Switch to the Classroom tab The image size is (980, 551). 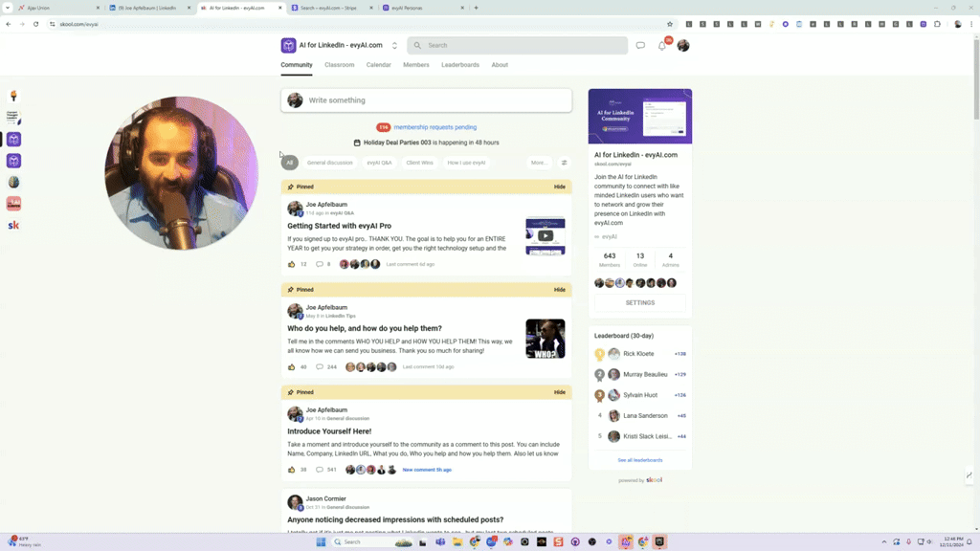tap(340, 65)
